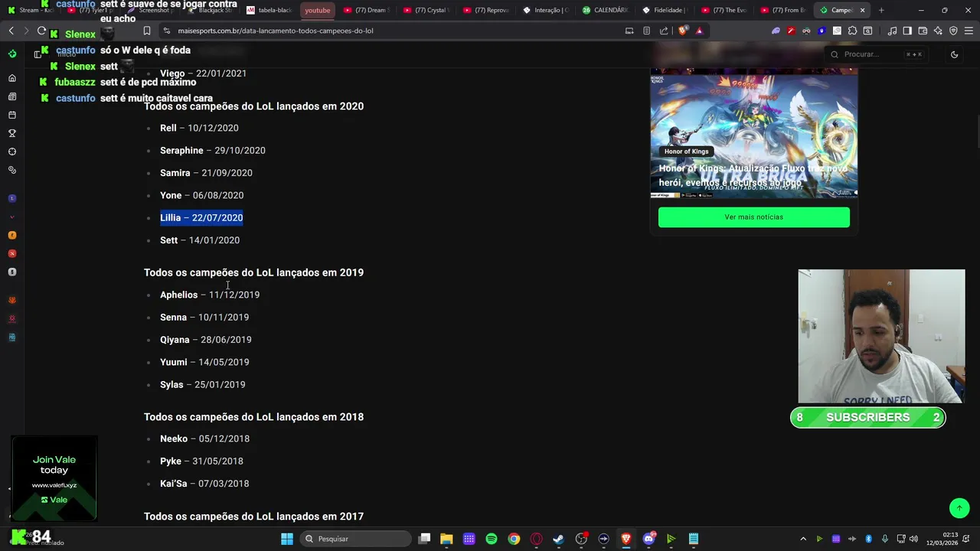Click the Senna – 10/11/2019 list entry
980x551 pixels.
coord(204,318)
